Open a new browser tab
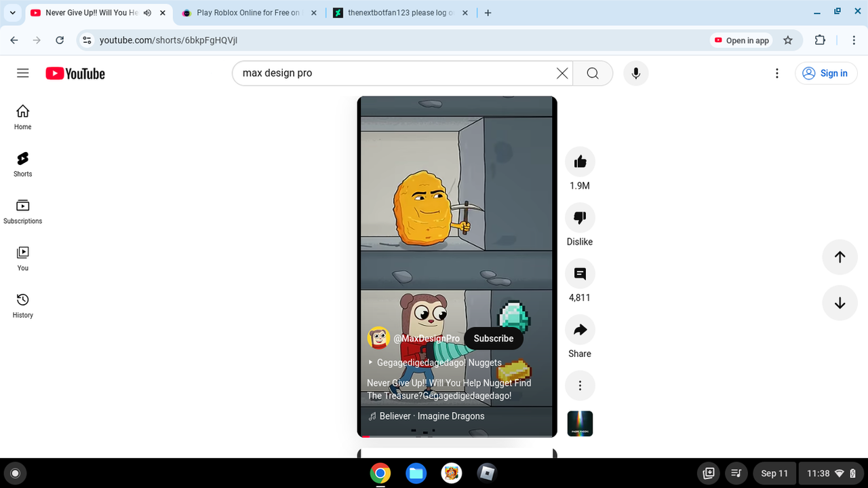 pyautogui.click(x=488, y=13)
